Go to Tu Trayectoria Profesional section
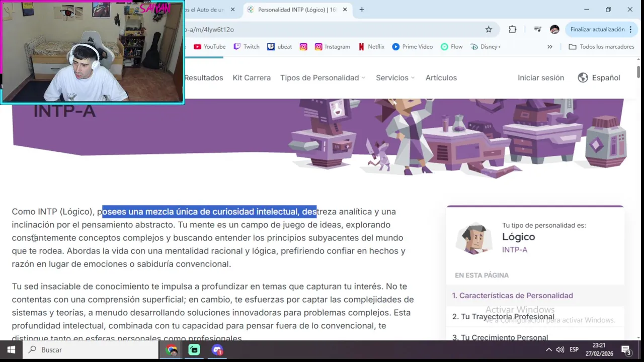The width and height of the screenshot is (644, 362). click(503, 317)
